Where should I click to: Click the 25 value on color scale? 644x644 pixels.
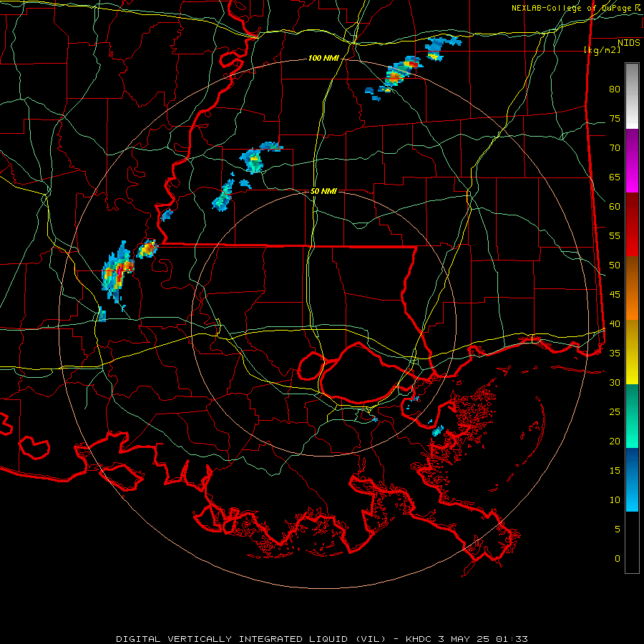615,412
